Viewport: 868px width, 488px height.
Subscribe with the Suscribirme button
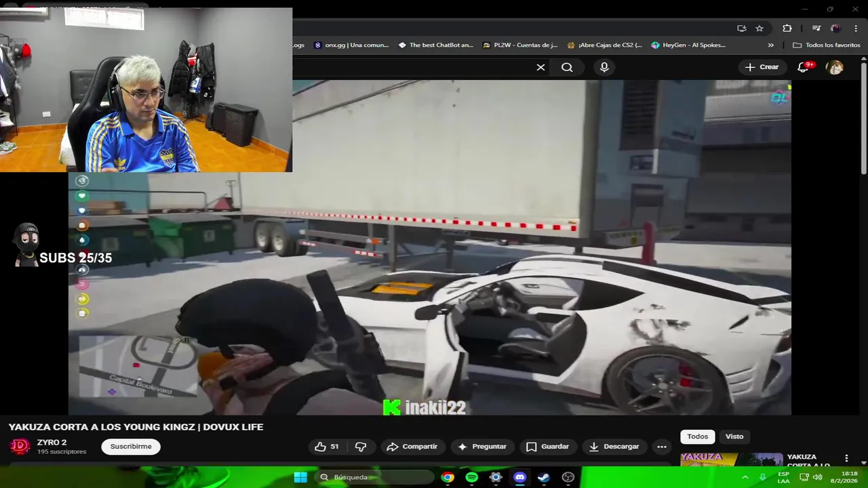pos(131,447)
